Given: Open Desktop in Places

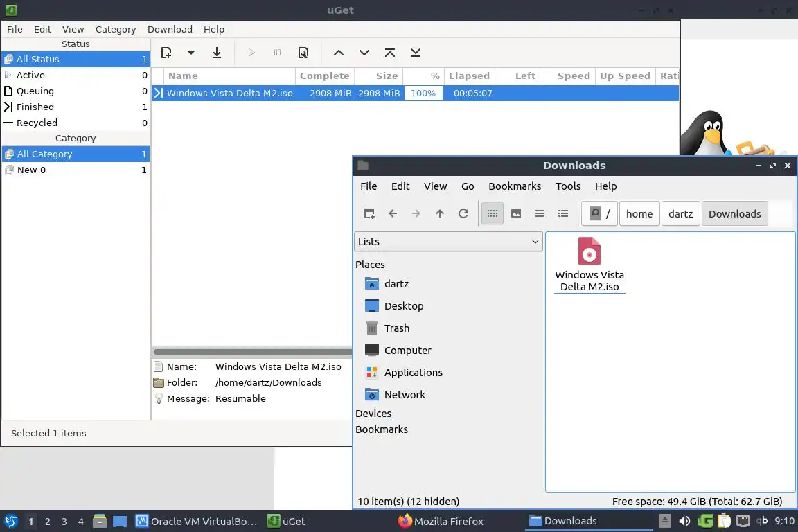Looking at the screenshot, I should tap(404, 306).
